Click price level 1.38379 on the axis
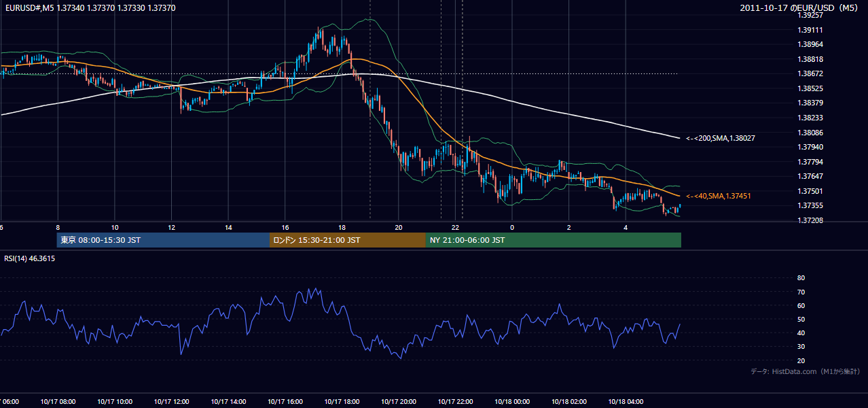Viewport: 868px width, 408px height. [x=810, y=103]
